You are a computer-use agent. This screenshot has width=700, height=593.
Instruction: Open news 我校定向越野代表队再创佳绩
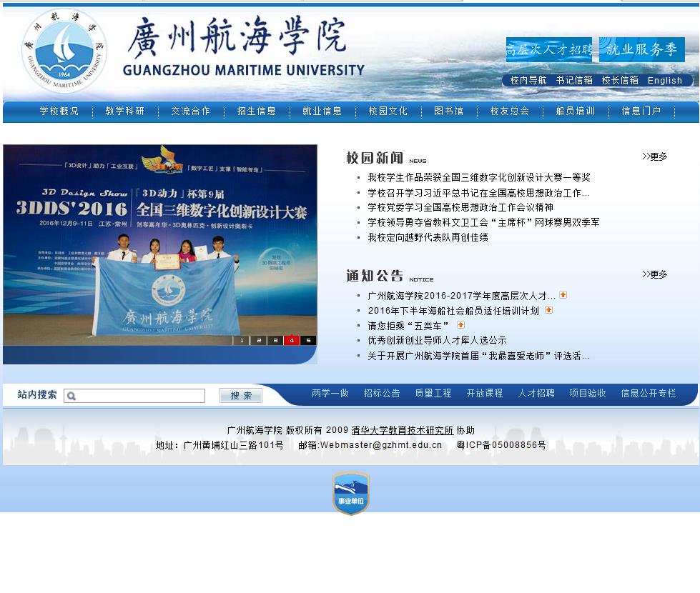point(428,237)
